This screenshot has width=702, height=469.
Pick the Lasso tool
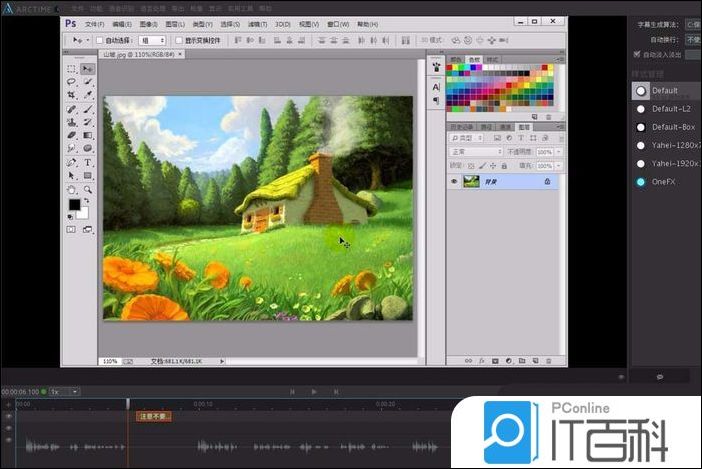coord(72,82)
